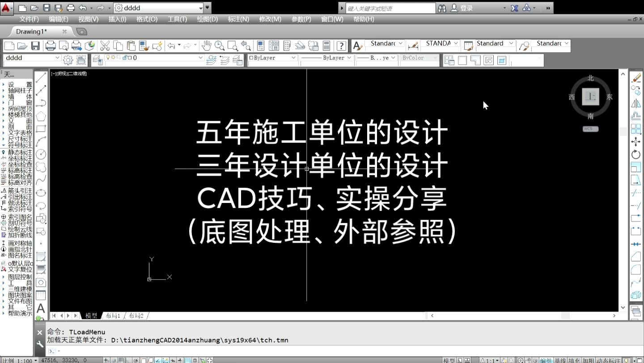
Task: Toggle 填充 button in status bar
Action: [x=574, y=360]
